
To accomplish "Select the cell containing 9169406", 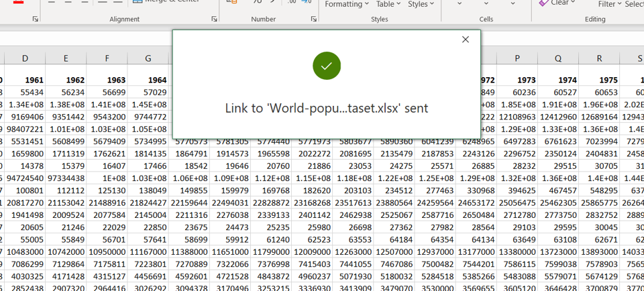I will pos(25,117).
